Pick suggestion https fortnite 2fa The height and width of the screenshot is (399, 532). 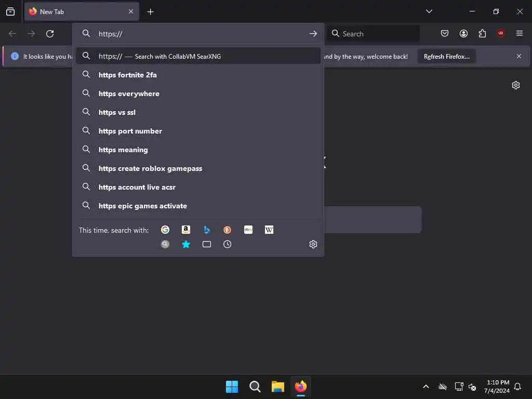[x=198, y=75]
